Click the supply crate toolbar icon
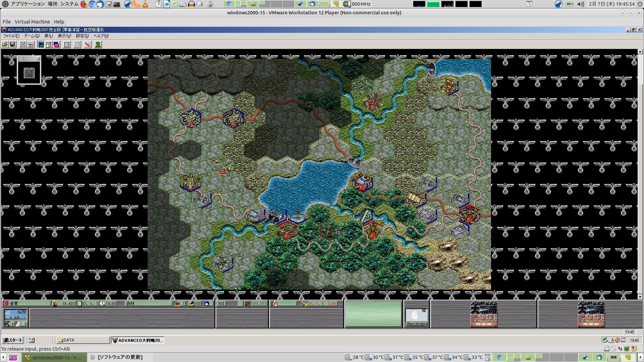The height and width of the screenshot is (362, 644). (x=31, y=45)
